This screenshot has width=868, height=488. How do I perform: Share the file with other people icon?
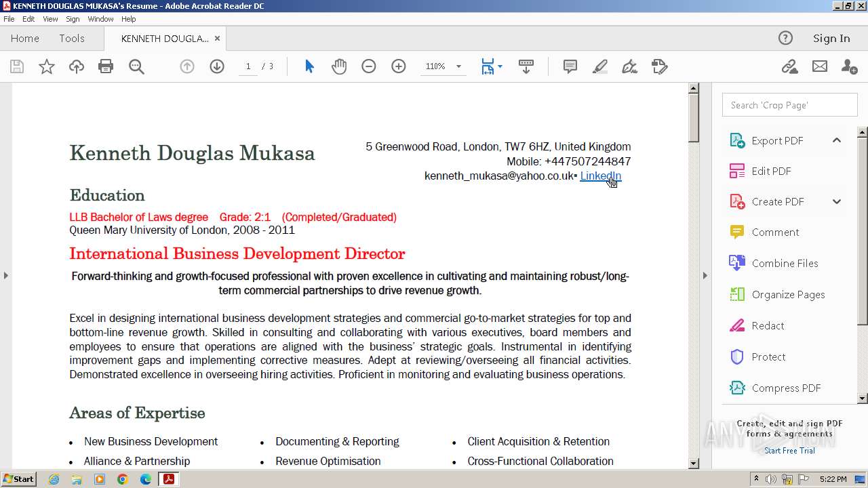(849, 66)
